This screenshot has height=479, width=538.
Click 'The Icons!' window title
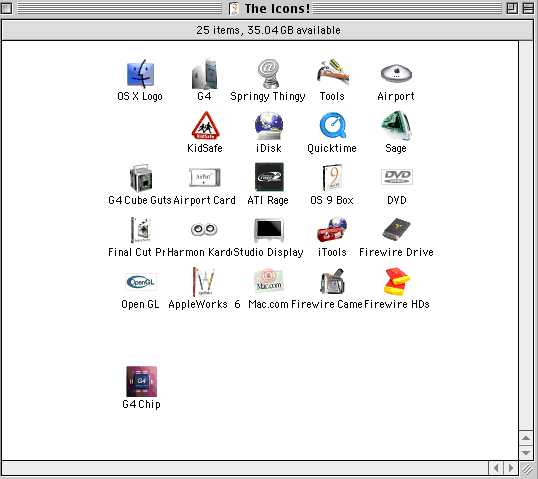coord(277,9)
